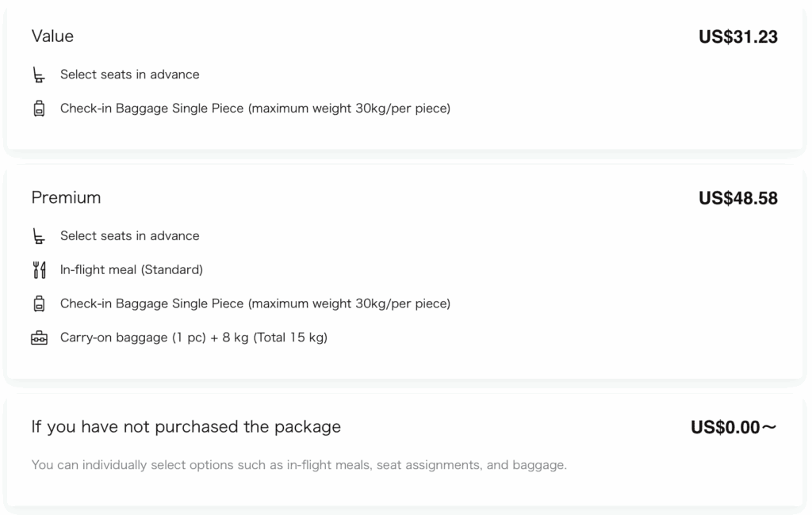Click the tilde after the US$0.00 price

(x=769, y=428)
